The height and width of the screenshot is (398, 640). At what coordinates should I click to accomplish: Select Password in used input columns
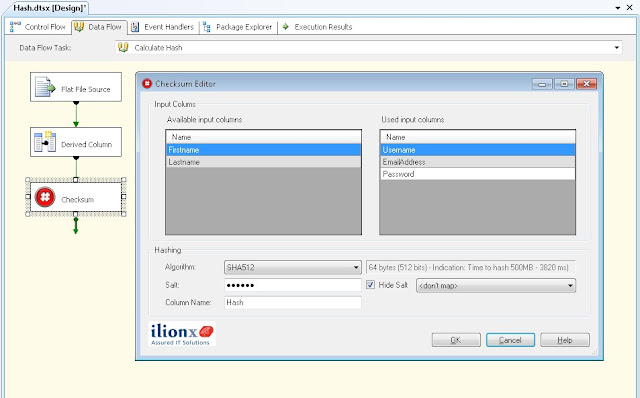point(478,174)
